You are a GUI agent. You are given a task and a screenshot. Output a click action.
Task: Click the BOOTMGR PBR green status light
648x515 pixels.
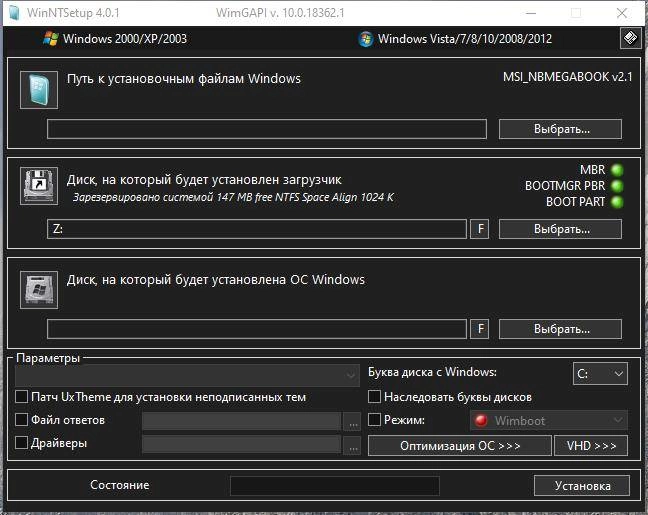[617, 186]
